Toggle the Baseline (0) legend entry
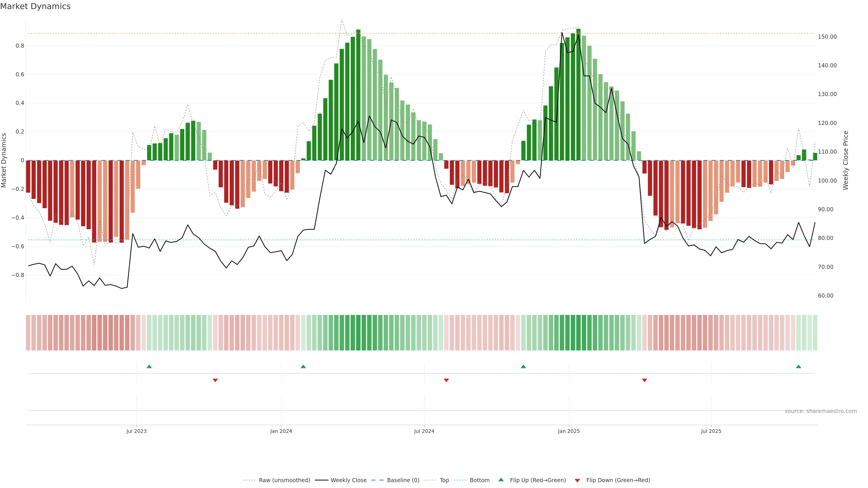This screenshot has height=488, width=868. pos(403,480)
